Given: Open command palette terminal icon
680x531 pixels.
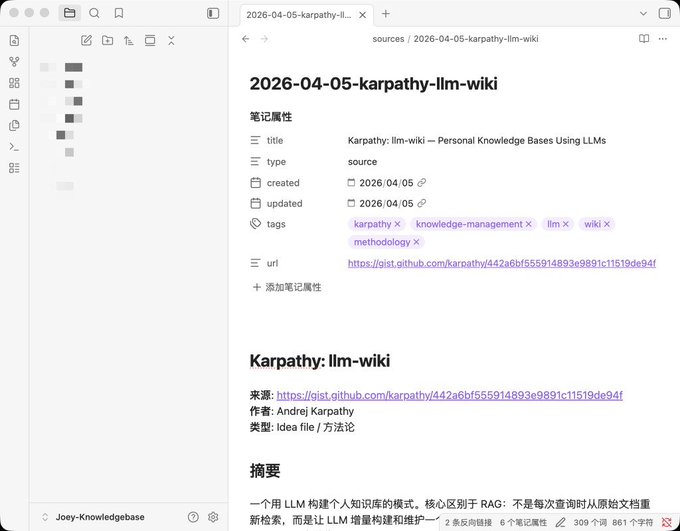Looking at the screenshot, I should tap(14, 147).
